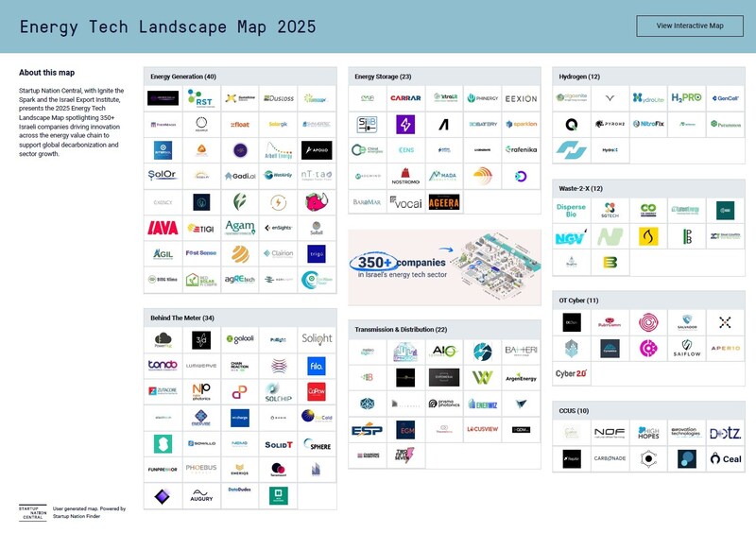Image resolution: width=756 pixels, height=533 pixels.
Task: Open the ENERWIZ logo tile
Action: pyautogui.click(x=483, y=404)
